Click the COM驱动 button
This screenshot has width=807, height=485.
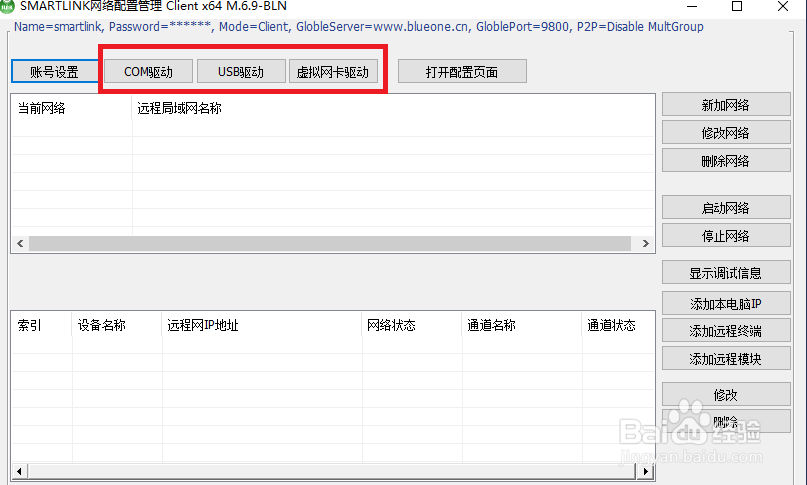coord(148,72)
